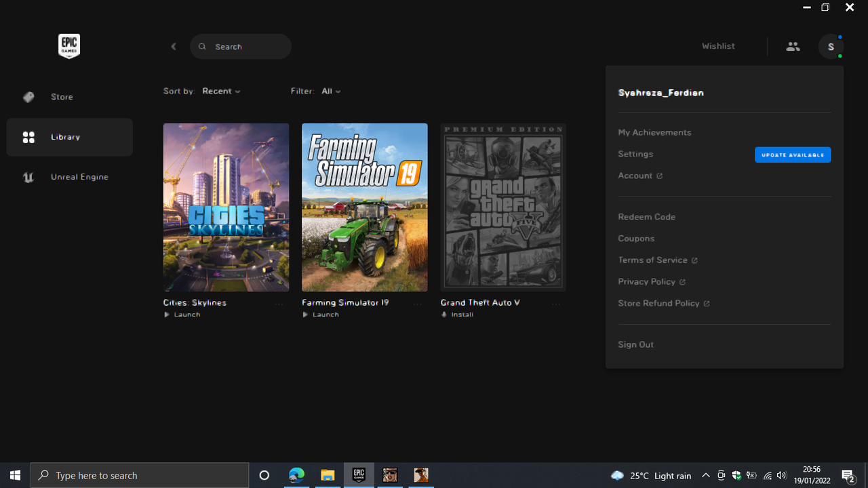The width and height of the screenshot is (868, 488).
Task: Open the Privacy Policy link
Action: coord(652,282)
